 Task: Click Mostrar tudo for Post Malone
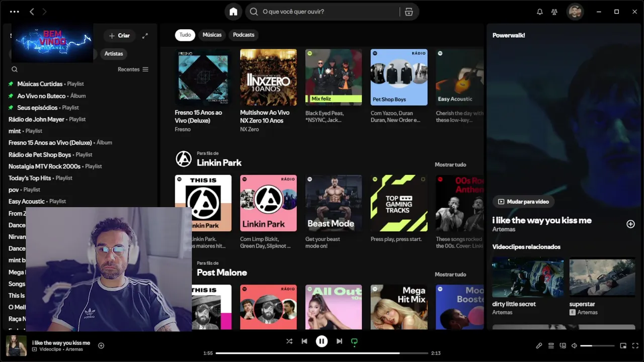[450, 275]
